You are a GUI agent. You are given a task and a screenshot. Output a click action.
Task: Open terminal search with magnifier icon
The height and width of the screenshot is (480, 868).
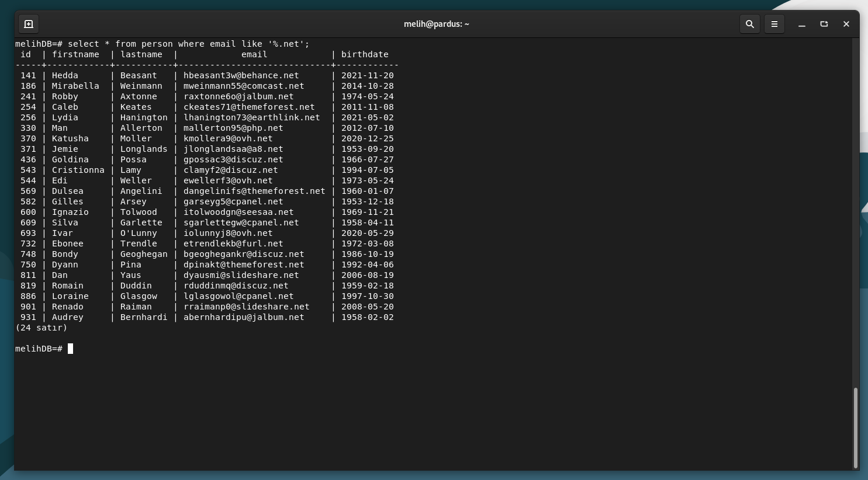tap(750, 24)
